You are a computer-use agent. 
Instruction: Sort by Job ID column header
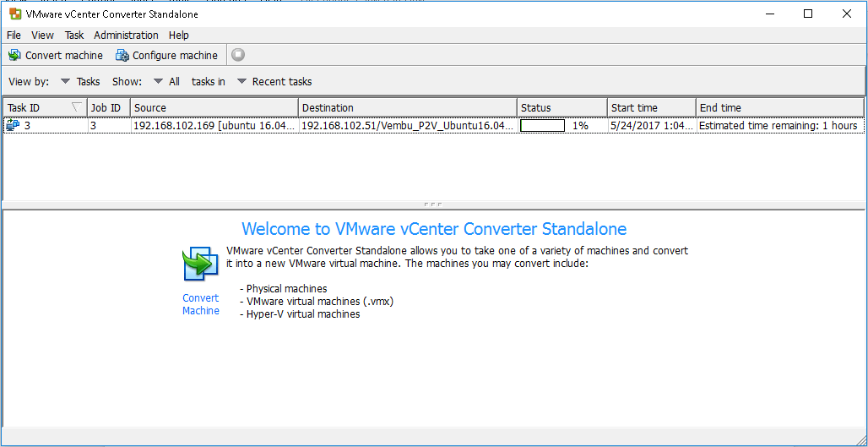pyautogui.click(x=108, y=107)
